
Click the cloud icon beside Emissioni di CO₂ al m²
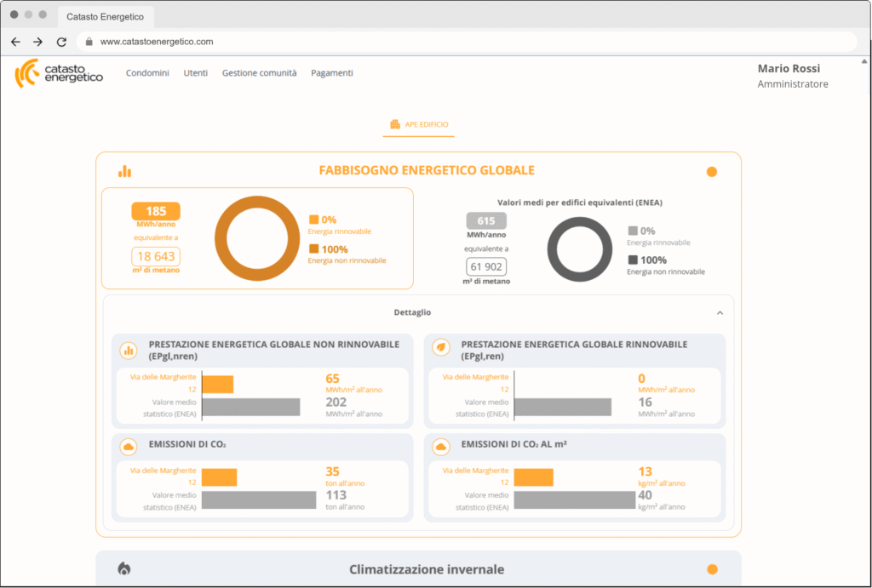point(441,447)
